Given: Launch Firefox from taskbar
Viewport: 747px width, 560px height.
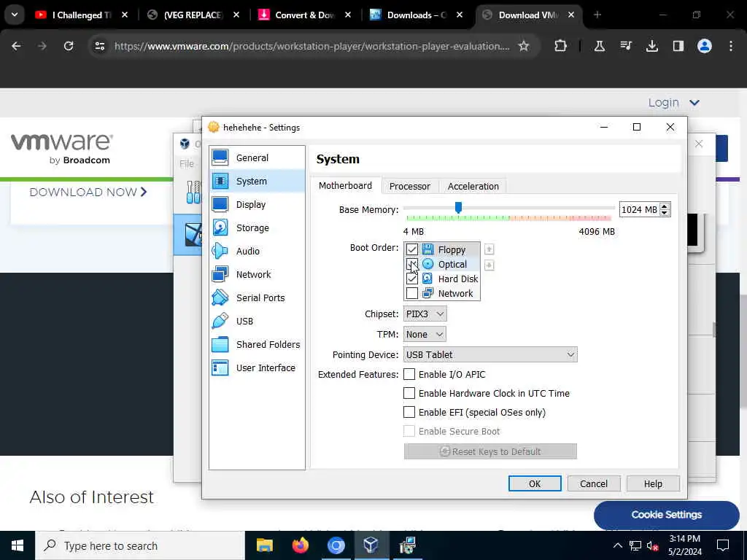Looking at the screenshot, I should click(300, 545).
